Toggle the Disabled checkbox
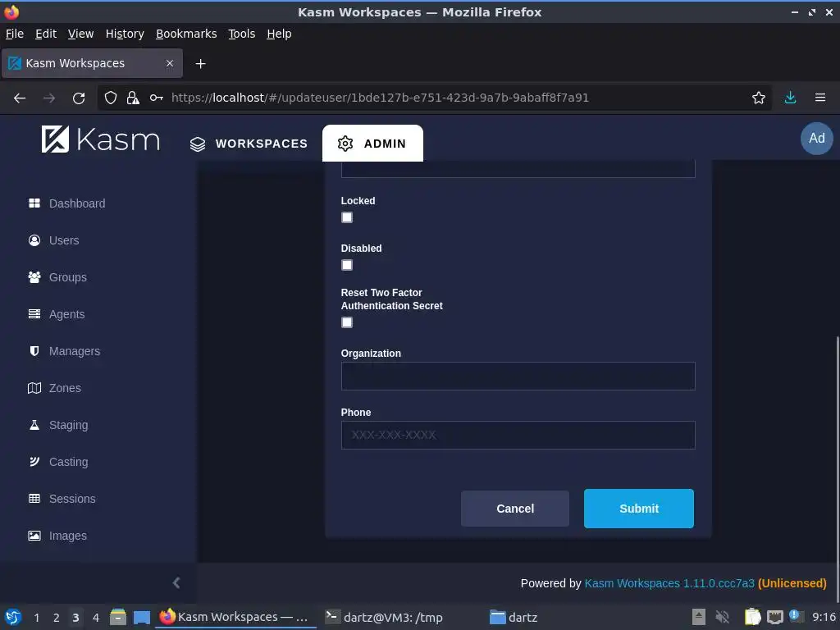840x630 pixels. click(x=347, y=265)
